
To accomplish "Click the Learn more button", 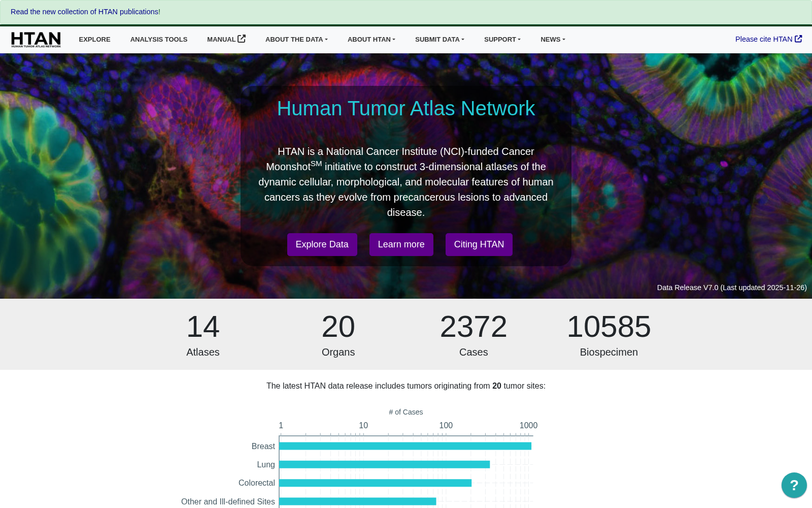I will [x=401, y=244].
